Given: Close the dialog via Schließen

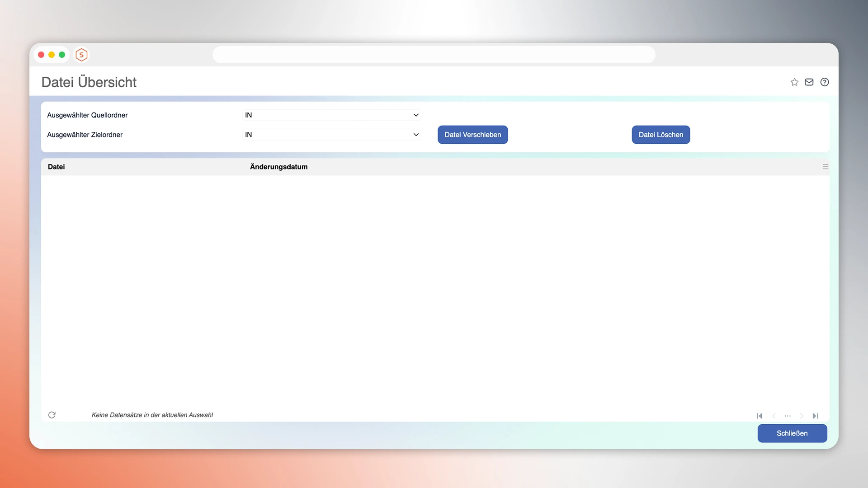Looking at the screenshot, I should [x=792, y=433].
